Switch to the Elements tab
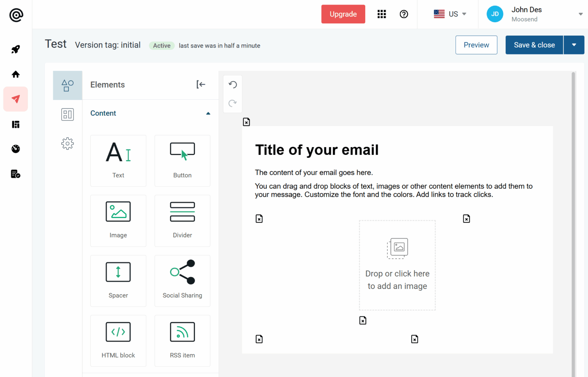 67,85
